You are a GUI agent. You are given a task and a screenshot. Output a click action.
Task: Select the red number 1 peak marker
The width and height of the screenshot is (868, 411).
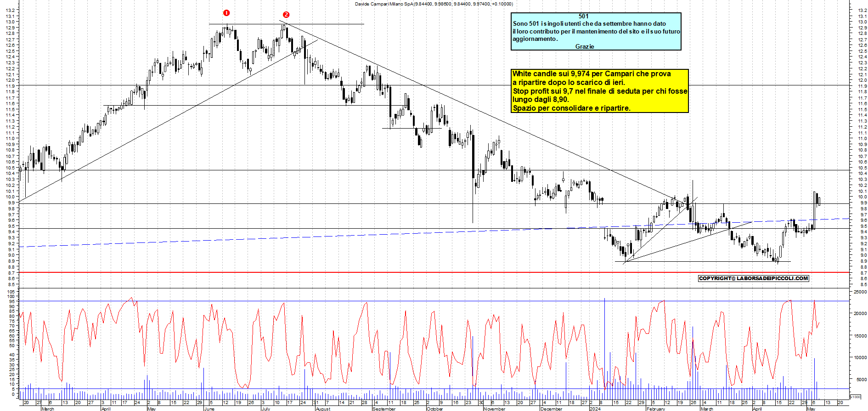[226, 13]
